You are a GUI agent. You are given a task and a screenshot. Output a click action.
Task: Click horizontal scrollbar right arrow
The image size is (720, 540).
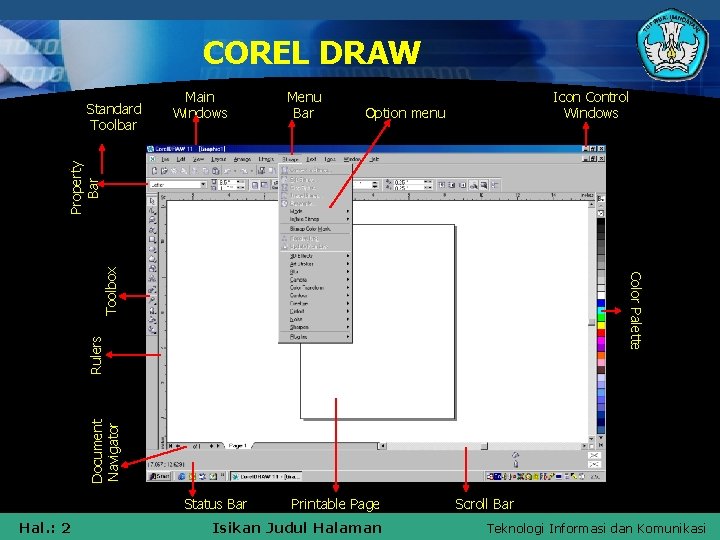tap(584, 446)
